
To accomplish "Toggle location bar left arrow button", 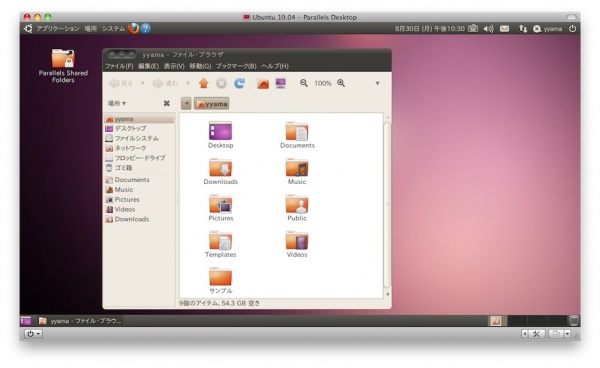I will (186, 103).
